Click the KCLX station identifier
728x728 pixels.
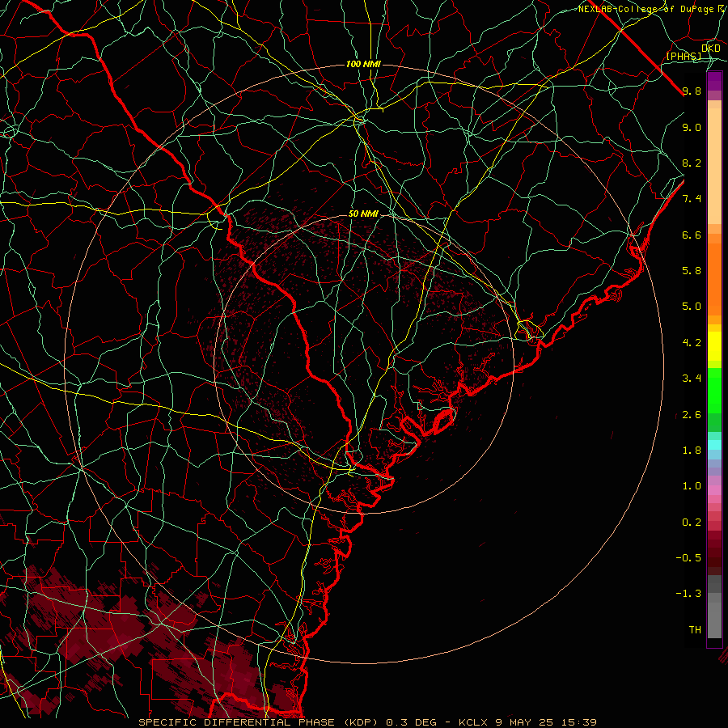coord(473,722)
